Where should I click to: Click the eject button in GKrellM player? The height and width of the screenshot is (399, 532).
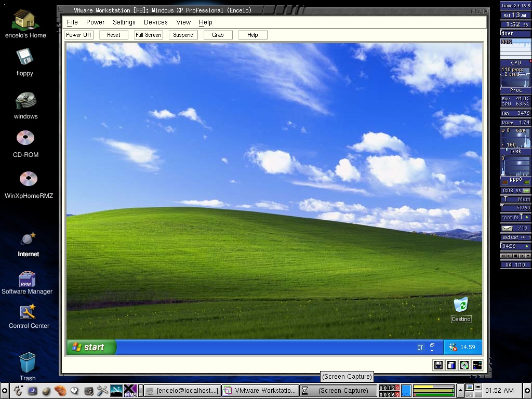click(x=528, y=256)
